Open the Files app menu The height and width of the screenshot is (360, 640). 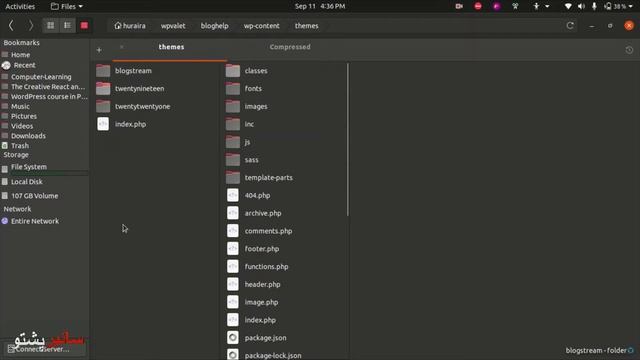67,6
